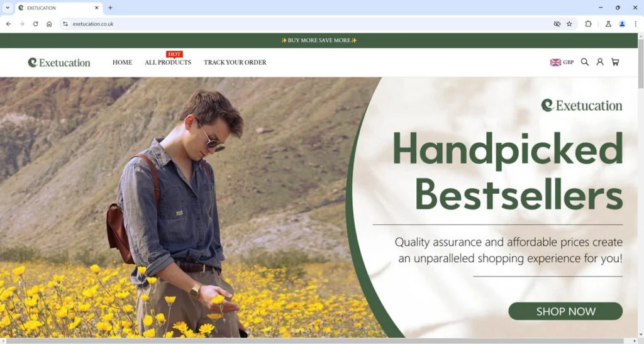Click the crossed-eye tracking protection icon
Screen dimensions: 644x344
tap(557, 24)
